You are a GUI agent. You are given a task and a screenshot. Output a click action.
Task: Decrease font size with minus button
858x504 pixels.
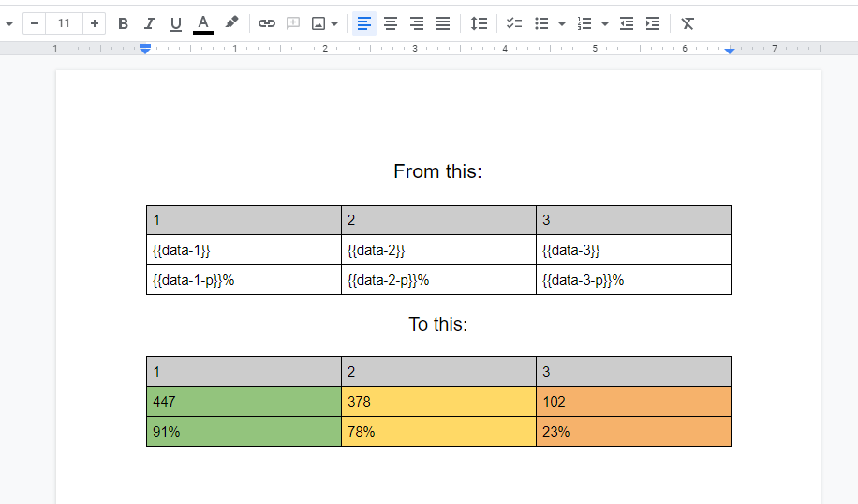(x=35, y=23)
